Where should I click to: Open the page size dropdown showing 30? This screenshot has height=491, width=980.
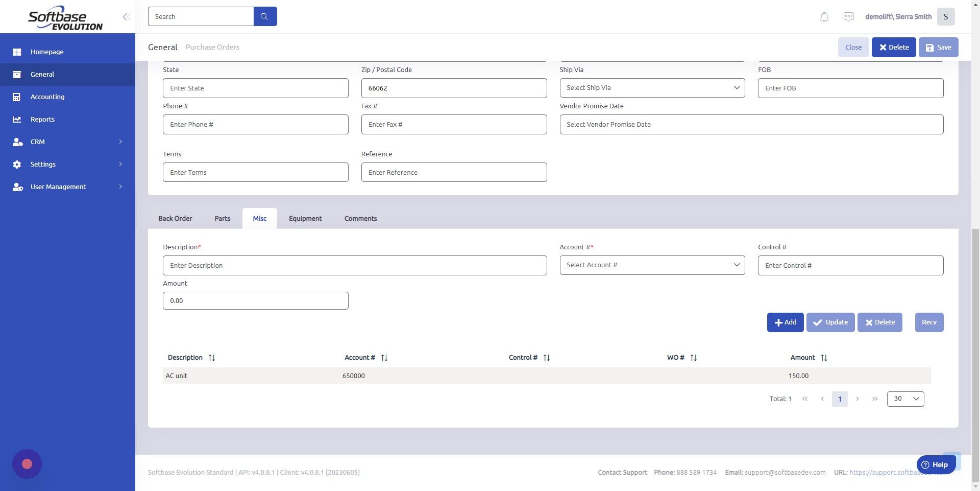tap(905, 399)
